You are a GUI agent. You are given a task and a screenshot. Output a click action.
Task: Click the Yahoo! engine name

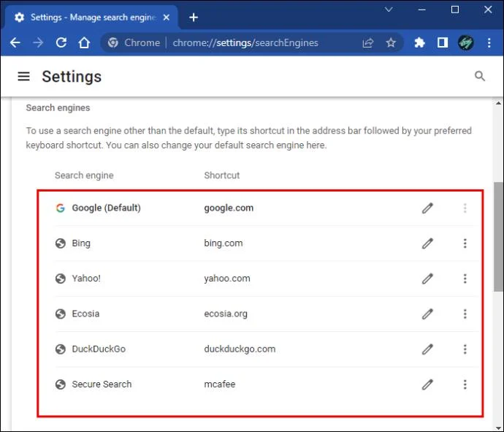point(86,278)
